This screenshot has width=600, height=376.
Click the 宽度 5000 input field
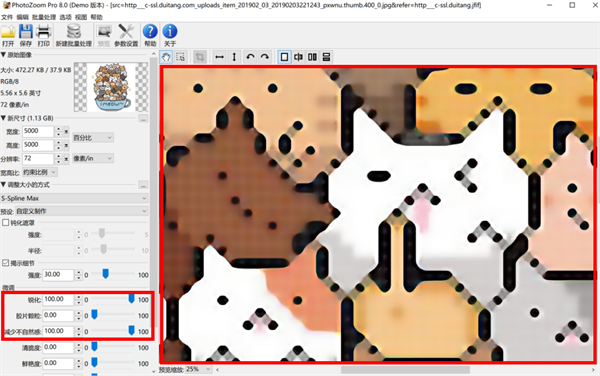pos(38,132)
